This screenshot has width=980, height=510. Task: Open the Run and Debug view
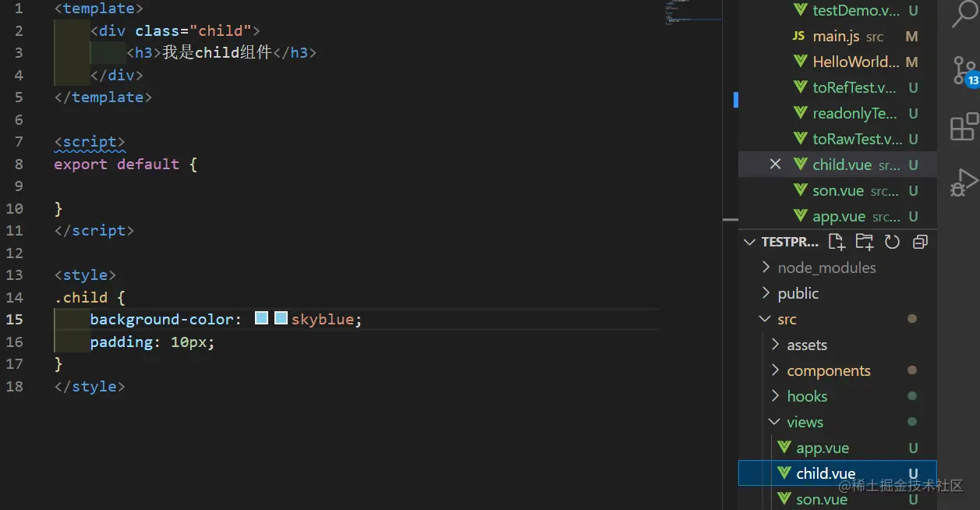964,184
